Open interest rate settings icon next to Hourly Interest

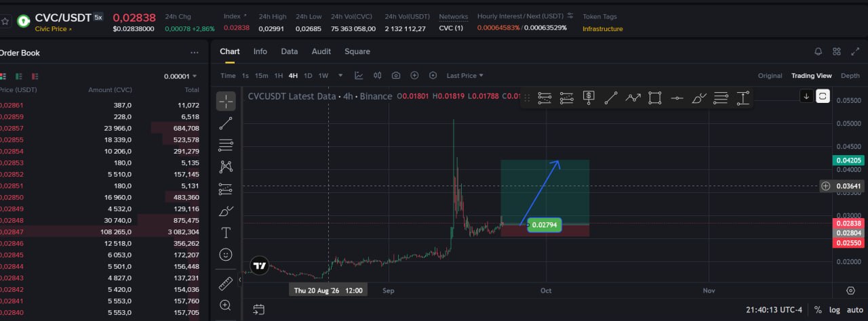point(570,16)
